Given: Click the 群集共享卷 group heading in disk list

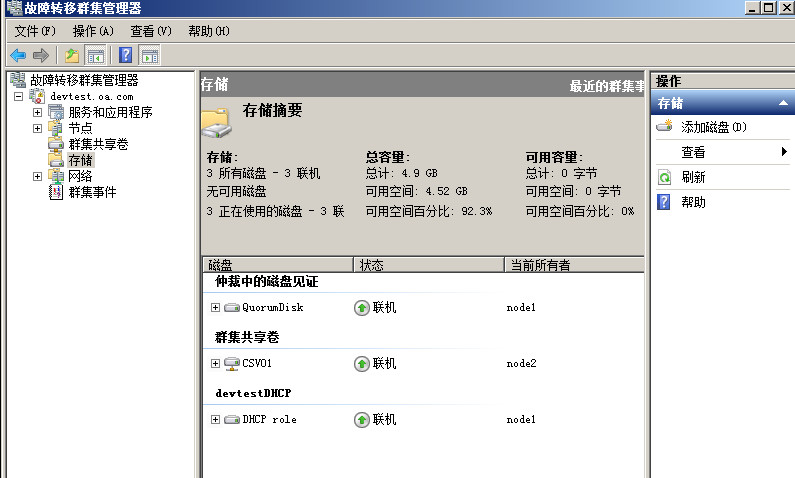Looking at the screenshot, I should click(x=247, y=337).
